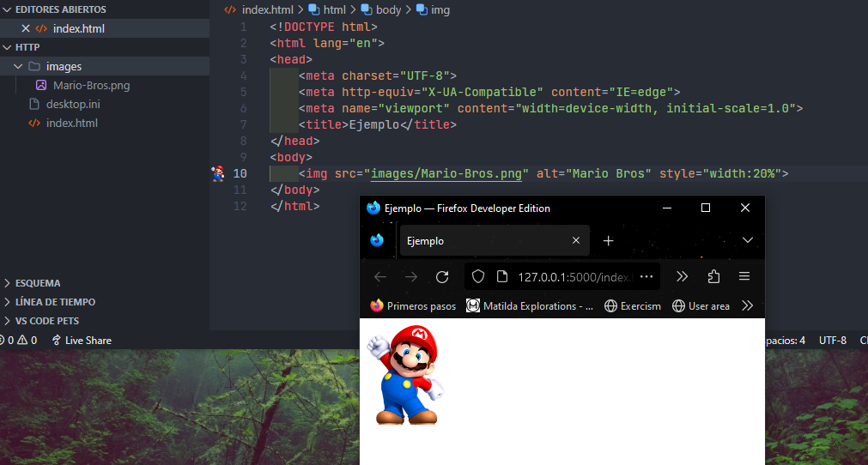Minimize the Firefox window

[667, 208]
